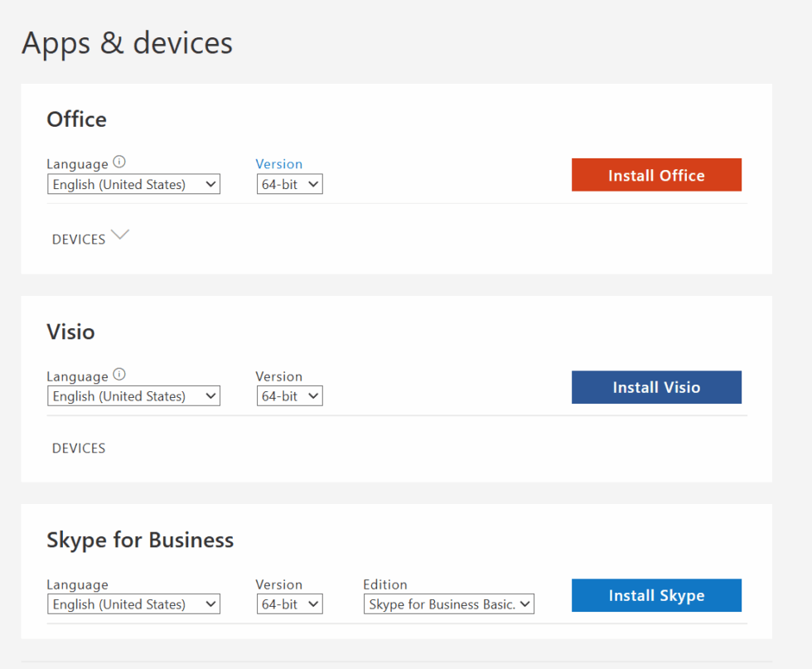Open the Skype for Business Edition dropdown

pos(448,604)
